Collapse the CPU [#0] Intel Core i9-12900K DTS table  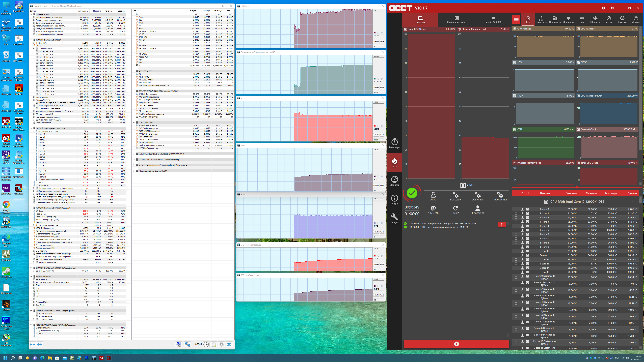click(633, 202)
